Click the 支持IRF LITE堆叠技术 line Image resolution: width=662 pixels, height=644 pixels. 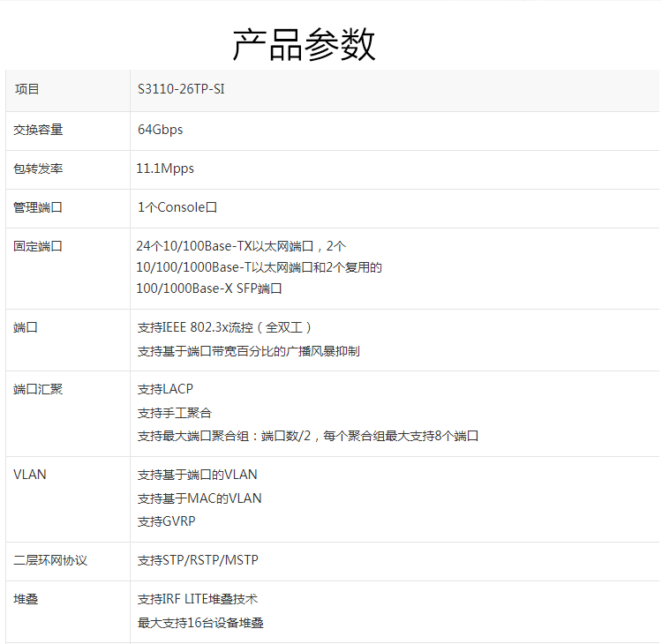[x=198, y=599]
